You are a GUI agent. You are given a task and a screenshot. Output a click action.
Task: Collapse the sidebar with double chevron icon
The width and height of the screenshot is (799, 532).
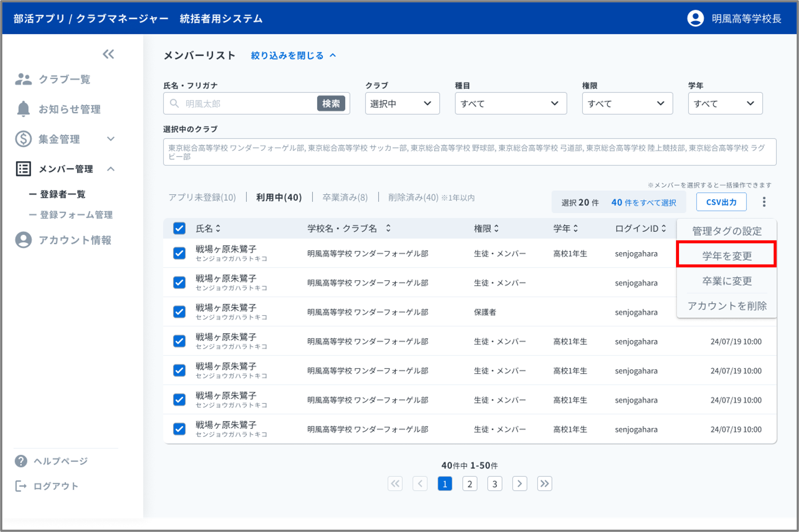109,54
